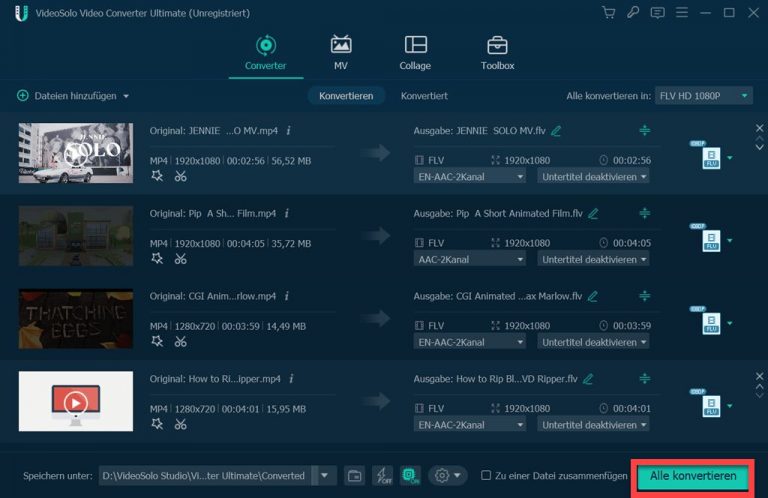Move JENNIE SOLO MV item down
The height and width of the screenshot is (498, 768).
click(x=760, y=147)
